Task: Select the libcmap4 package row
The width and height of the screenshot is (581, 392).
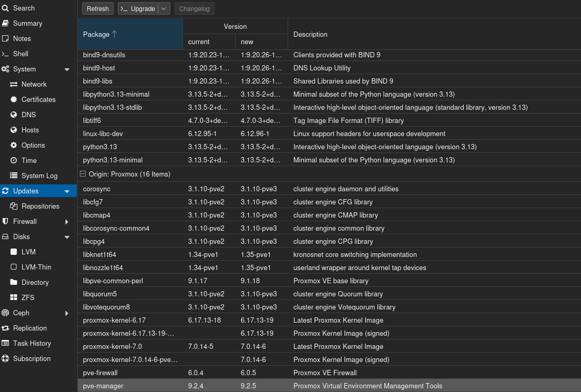Action: (x=329, y=215)
